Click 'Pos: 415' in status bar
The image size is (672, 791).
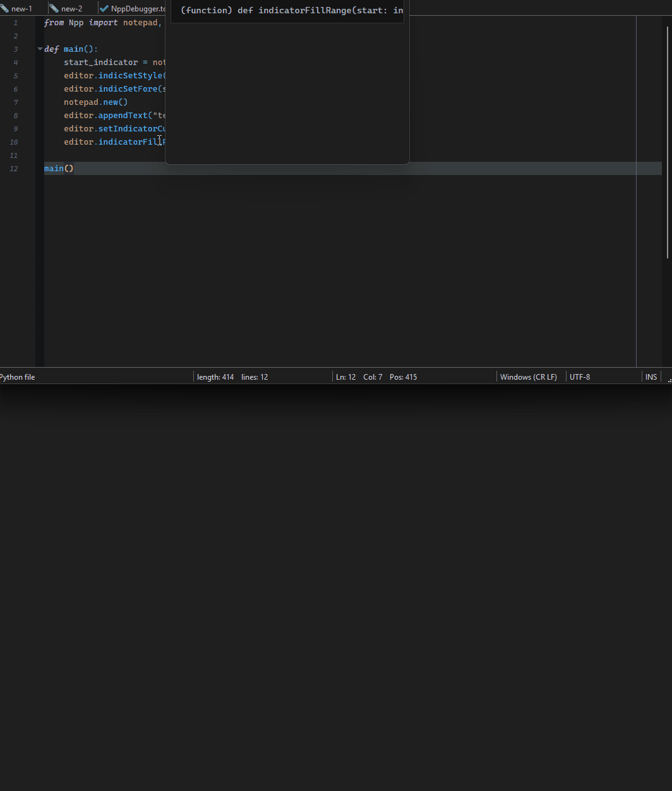click(403, 377)
